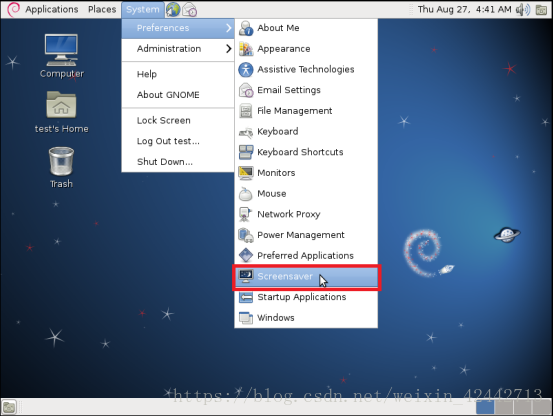554x416 pixels.
Task: Click the Startup Applications icon
Action: point(246,297)
